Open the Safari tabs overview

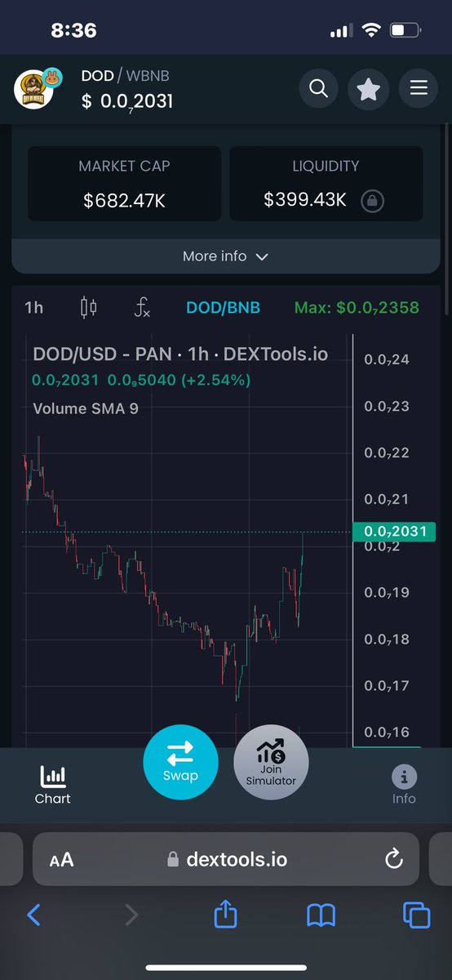tap(417, 915)
